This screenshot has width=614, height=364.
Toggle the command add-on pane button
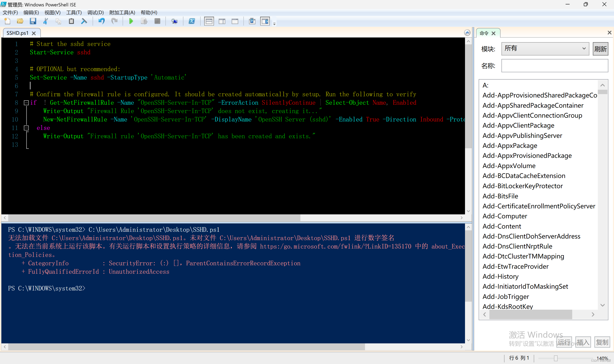(265, 21)
